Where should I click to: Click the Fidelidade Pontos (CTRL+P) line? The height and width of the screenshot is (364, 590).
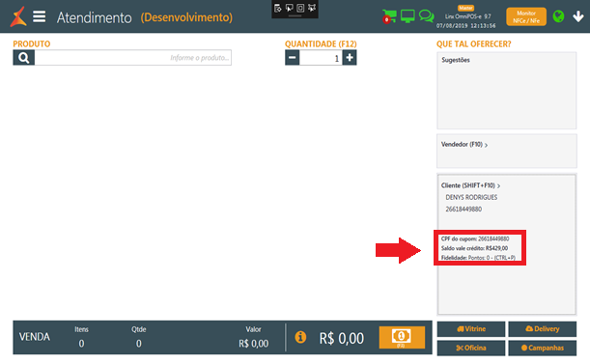tap(478, 258)
